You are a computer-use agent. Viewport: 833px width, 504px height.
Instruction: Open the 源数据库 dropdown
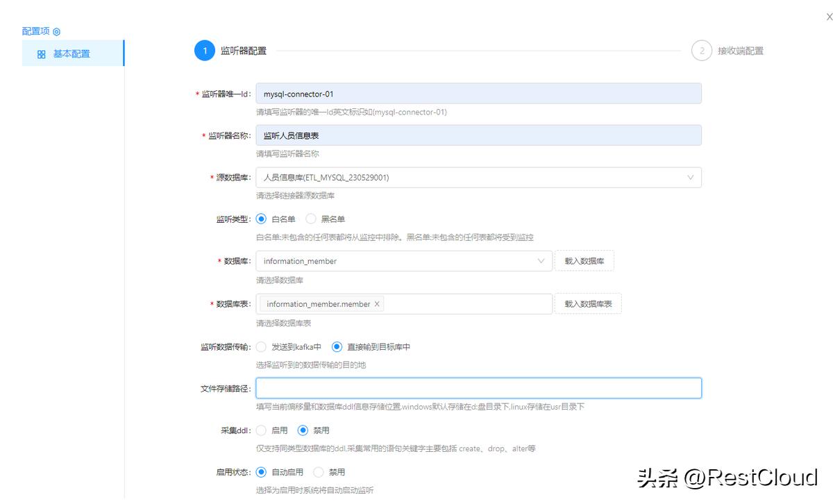click(x=691, y=178)
